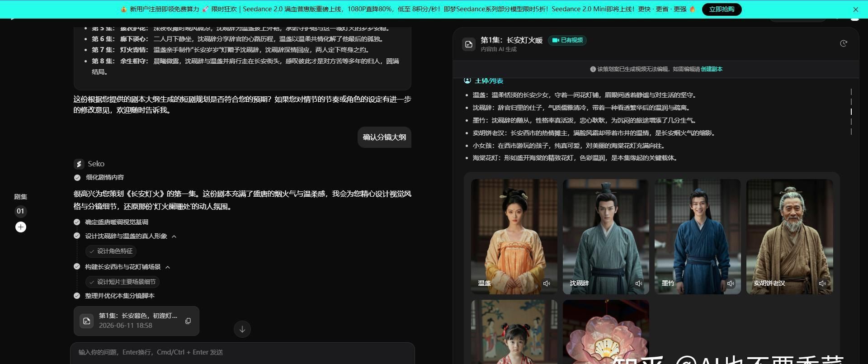
Task: Open the 创建副本 link
Action: pos(712,69)
